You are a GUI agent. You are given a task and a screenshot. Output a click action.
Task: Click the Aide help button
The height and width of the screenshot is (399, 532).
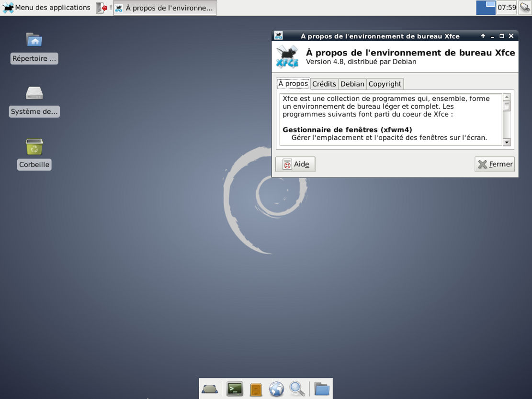pos(295,164)
